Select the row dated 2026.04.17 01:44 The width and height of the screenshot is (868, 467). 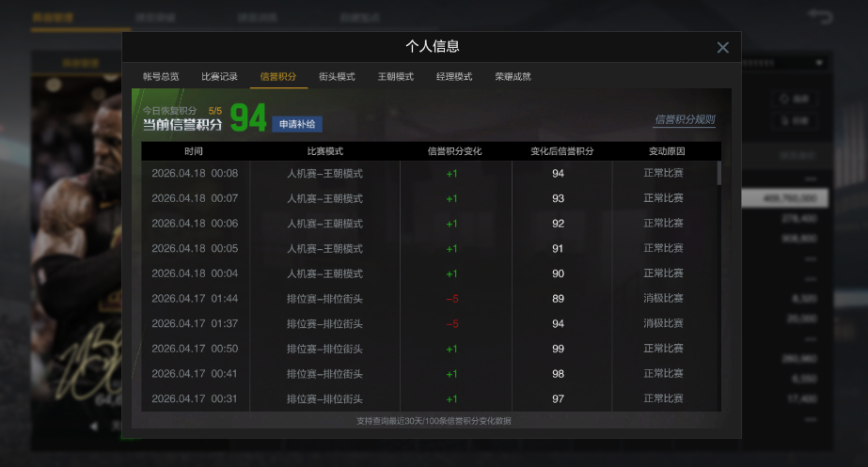tap(429, 299)
